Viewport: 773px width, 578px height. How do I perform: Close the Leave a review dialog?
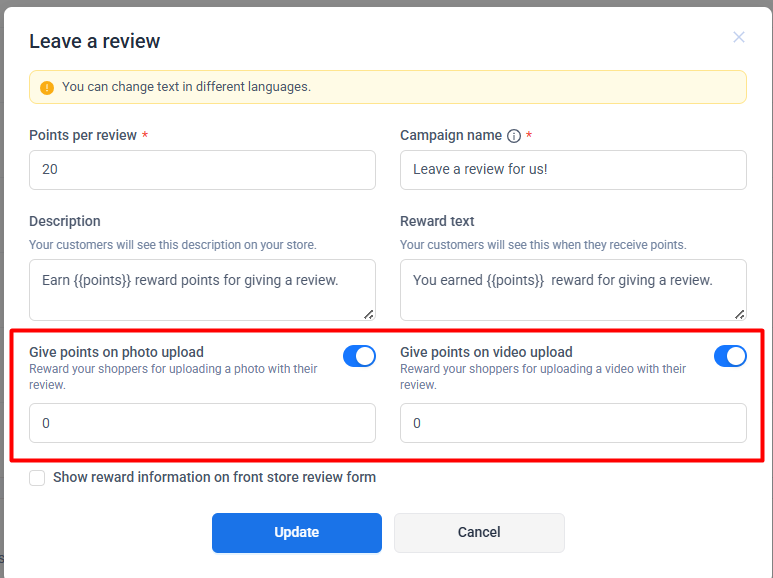[x=739, y=38]
